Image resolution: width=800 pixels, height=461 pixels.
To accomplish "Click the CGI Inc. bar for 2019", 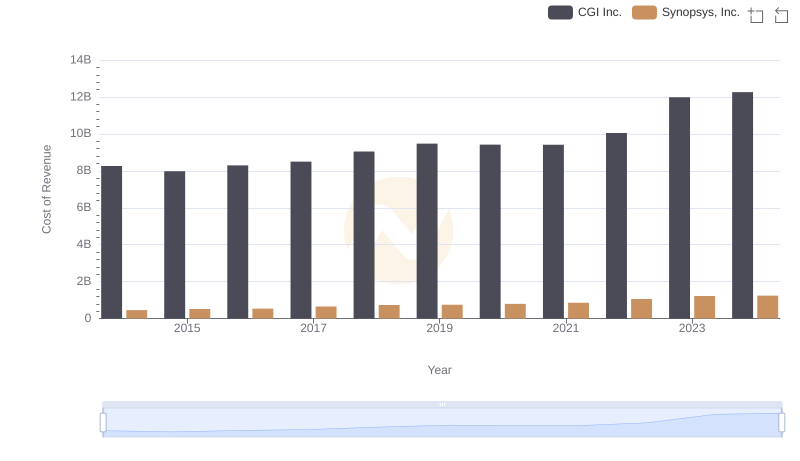I will pyautogui.click(x=427, y=231).
